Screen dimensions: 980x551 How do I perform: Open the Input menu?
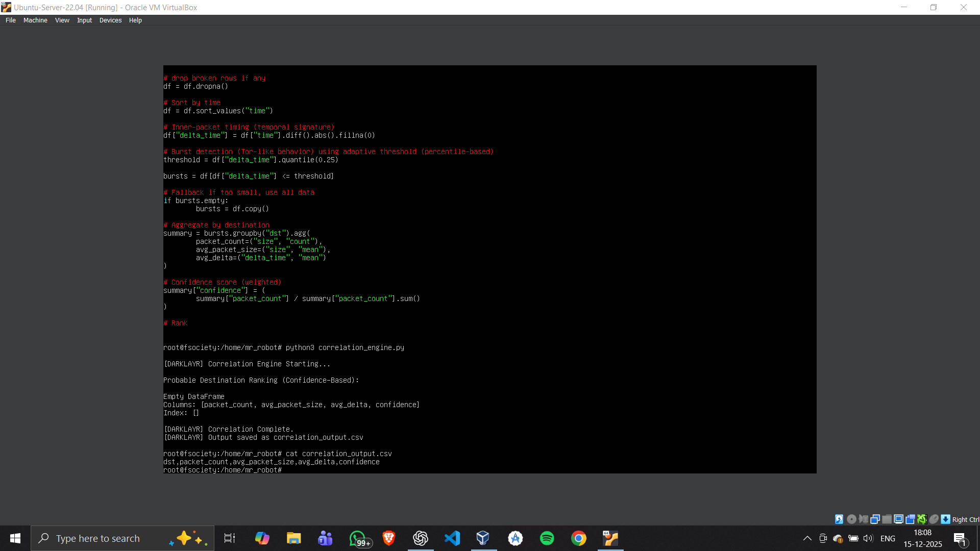pos(85,20)
